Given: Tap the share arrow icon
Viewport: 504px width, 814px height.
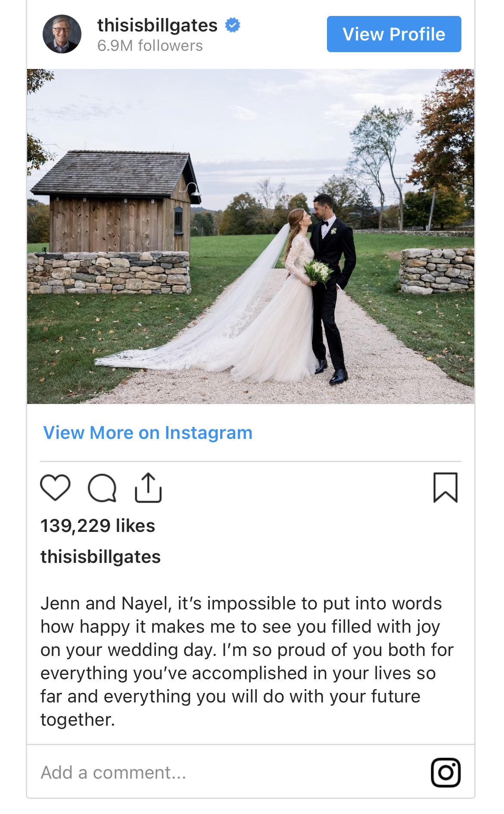Looking at the screenshot, I should (x=148, y=488).
